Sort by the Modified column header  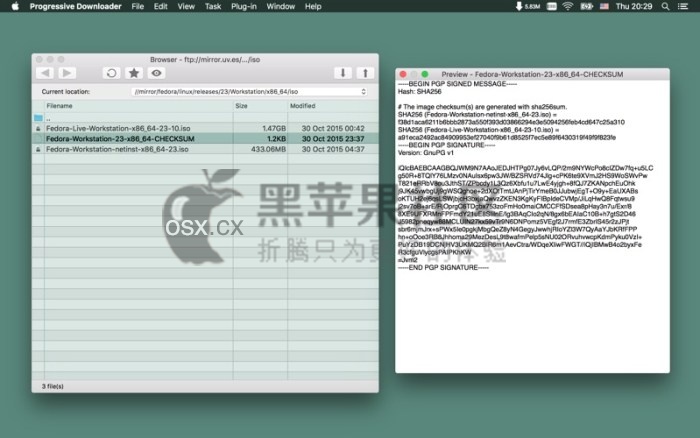coord(333,106)
